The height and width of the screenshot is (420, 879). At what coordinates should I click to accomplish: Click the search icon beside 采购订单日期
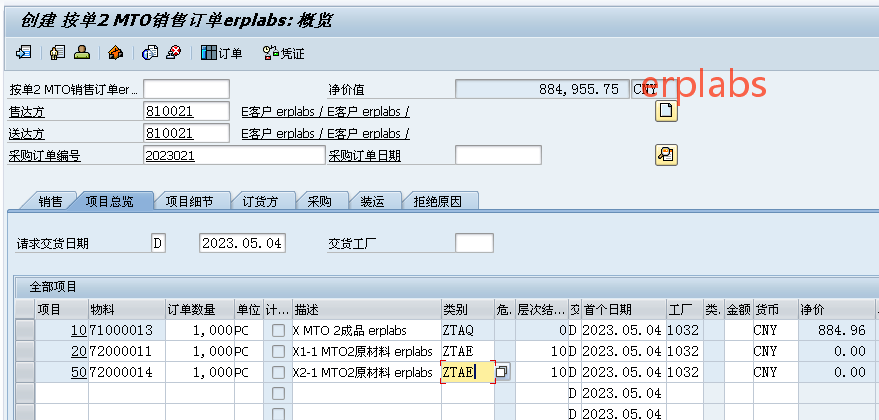(666, 155)
